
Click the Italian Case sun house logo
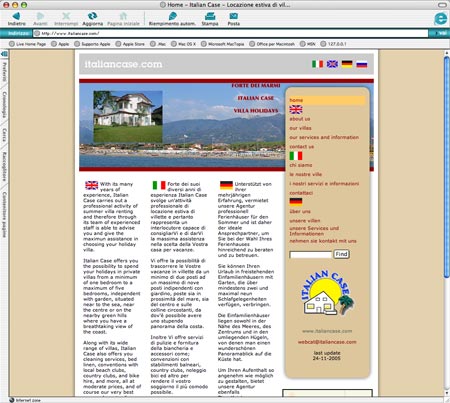(x=327, y=293)
